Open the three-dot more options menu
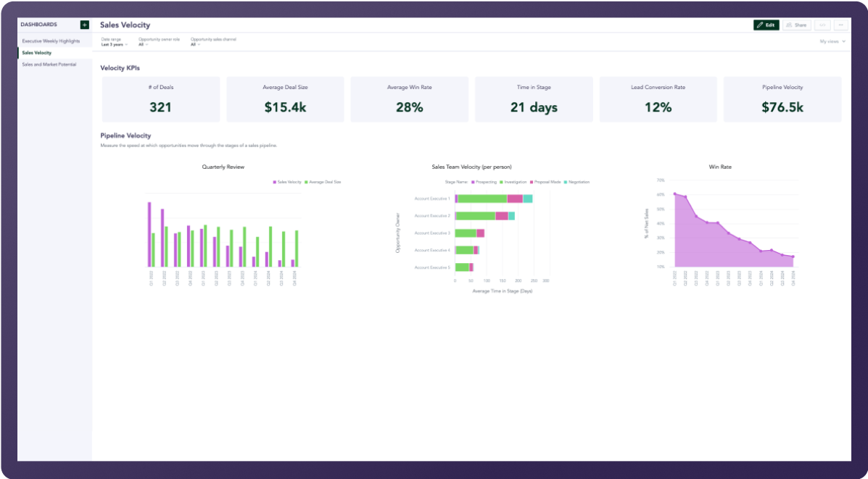868x479 pixels. click(840, 25)
